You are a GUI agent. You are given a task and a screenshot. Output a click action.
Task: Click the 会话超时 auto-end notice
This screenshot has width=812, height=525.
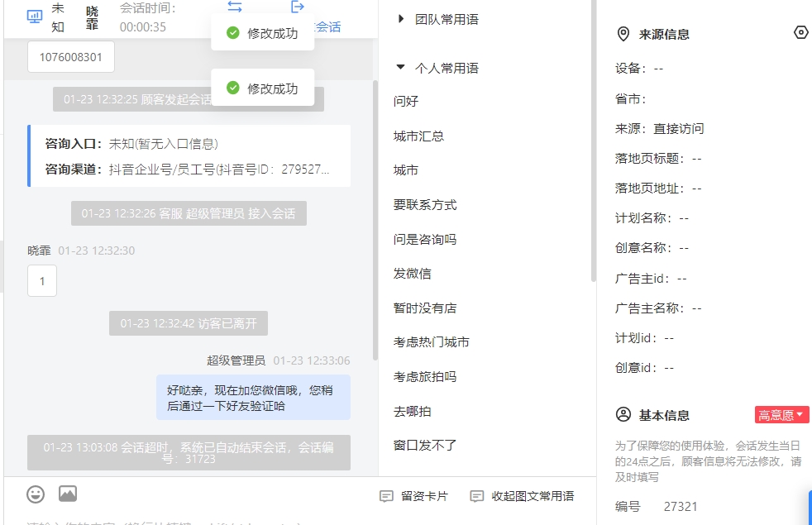coord(189,453)
